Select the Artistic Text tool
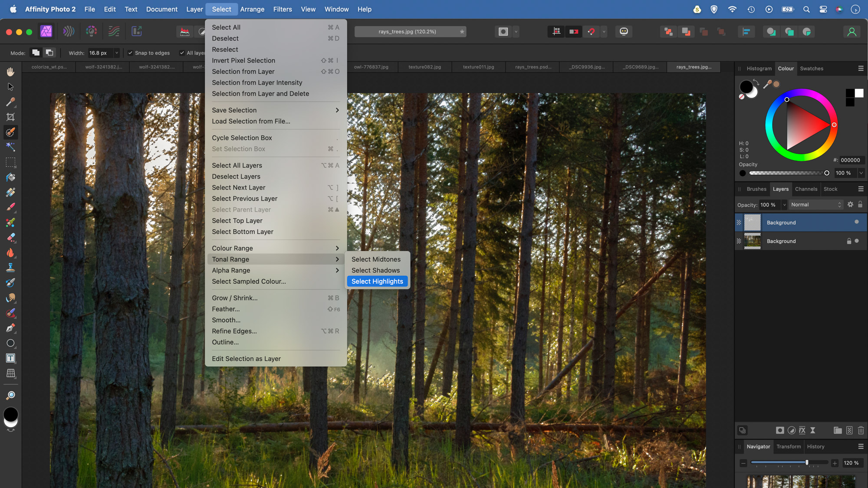Image resolution: width=868 pixels, height=488 pixels. [10, 358]
